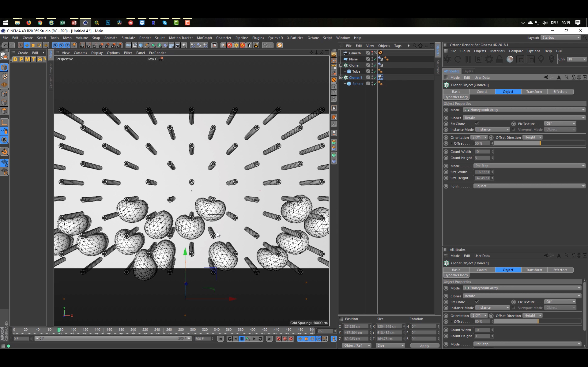Image resolution: width=588 pixels, height=367 pixels.
Task: Toggle Fix Clone checkbox
Action: click(x=477, y=123)
